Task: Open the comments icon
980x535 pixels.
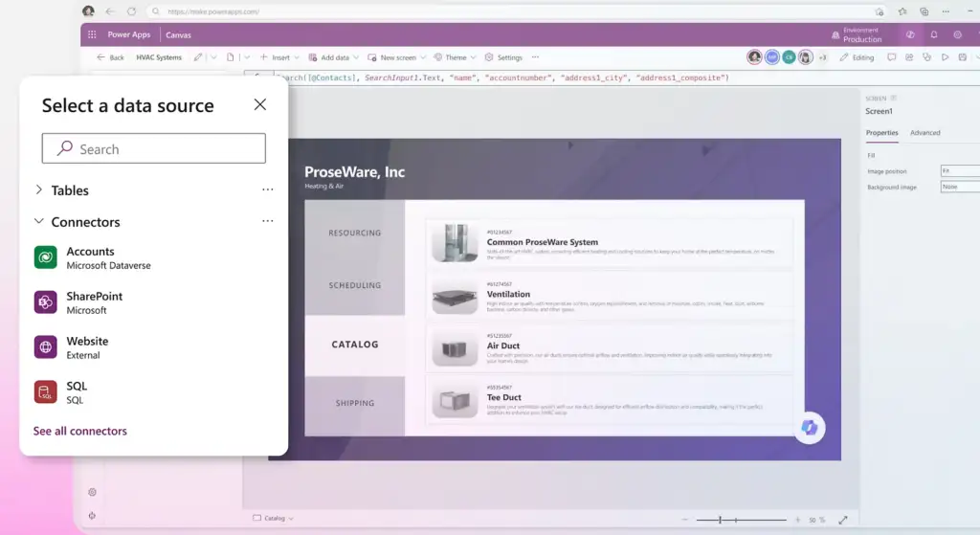Action: (892, 57)
